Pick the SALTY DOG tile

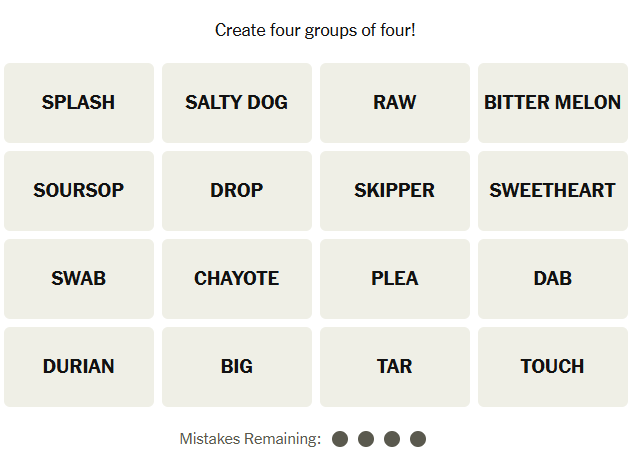click(237, 103)
